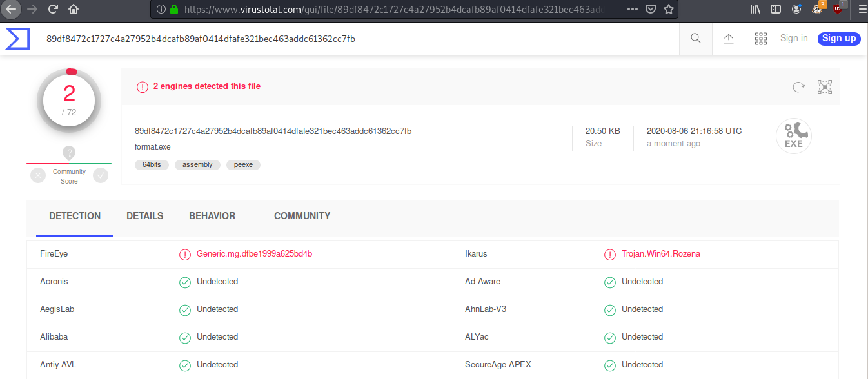Open the uBlock Origin shield icon

point(838,8)
